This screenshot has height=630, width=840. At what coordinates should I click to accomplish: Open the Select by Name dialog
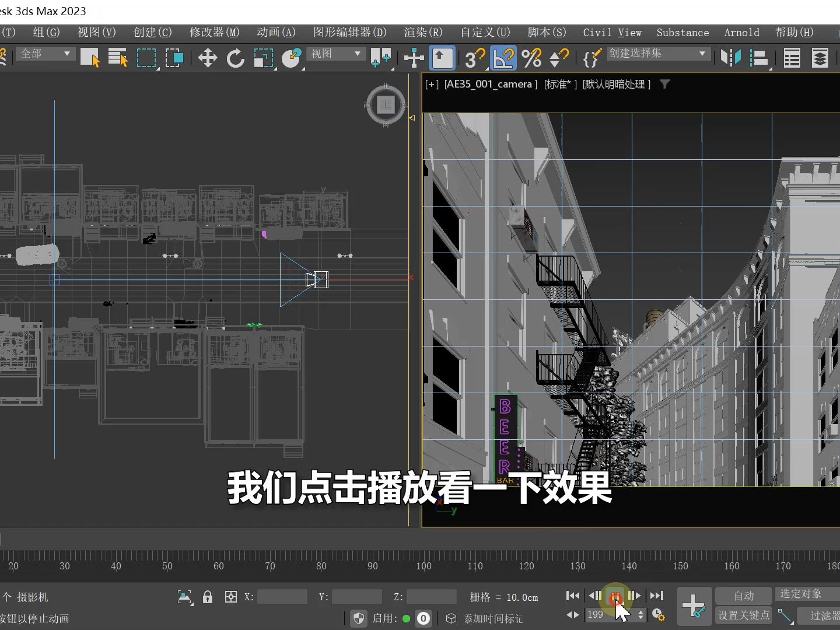pos(118,58)
